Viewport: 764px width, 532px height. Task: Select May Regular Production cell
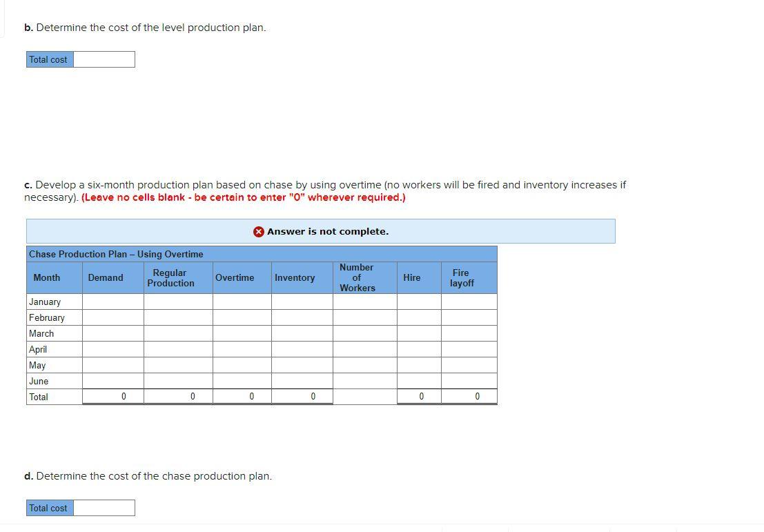click(178, 365)
